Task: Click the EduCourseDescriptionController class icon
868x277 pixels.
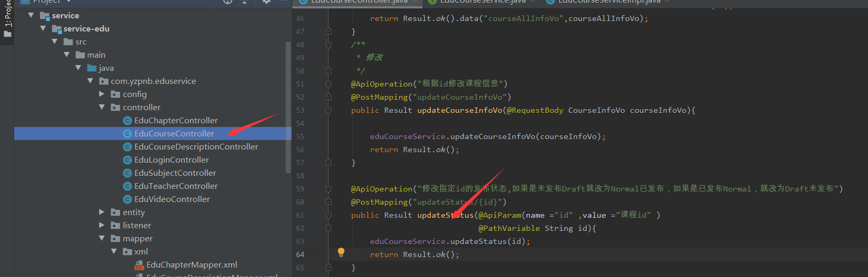Action: click(x=127, y=147)
